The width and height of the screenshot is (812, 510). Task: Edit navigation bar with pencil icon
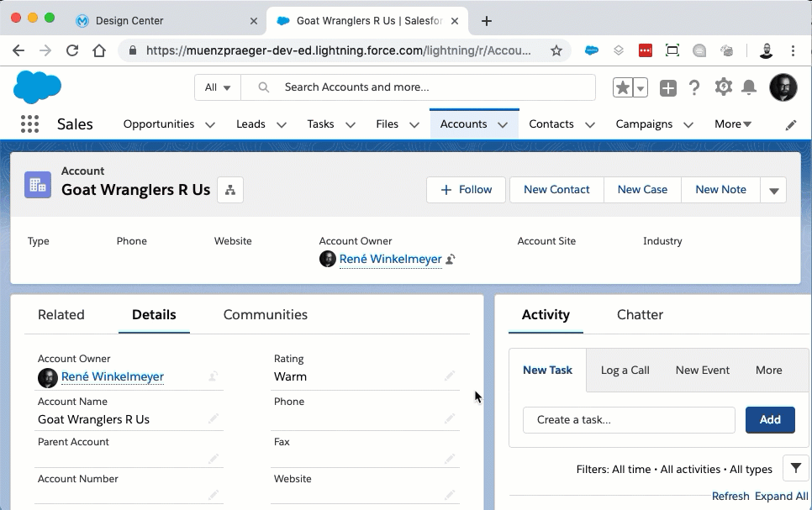[791, 125]
